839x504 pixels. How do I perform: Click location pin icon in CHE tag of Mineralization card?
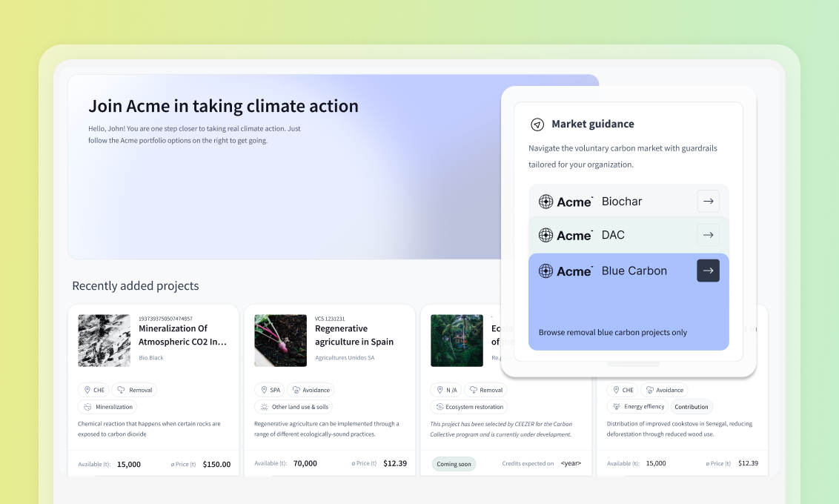tap(87, 390)
